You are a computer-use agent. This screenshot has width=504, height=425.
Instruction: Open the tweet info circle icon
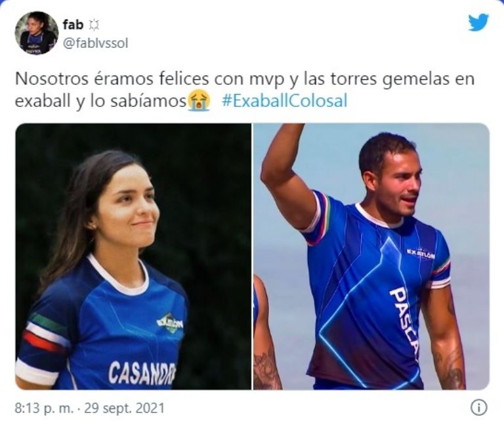(x=478, y=408)
